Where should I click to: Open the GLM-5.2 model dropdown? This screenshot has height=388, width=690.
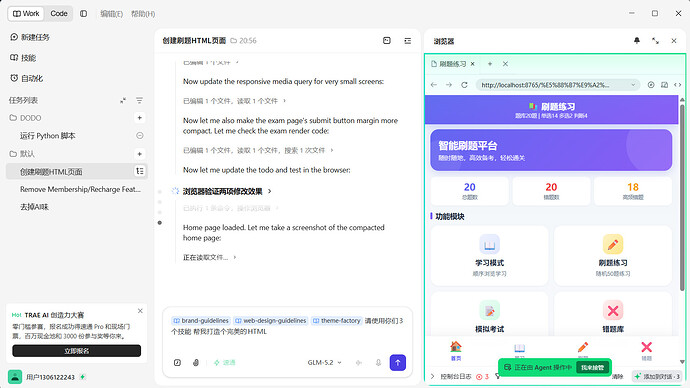pos(324,362)
